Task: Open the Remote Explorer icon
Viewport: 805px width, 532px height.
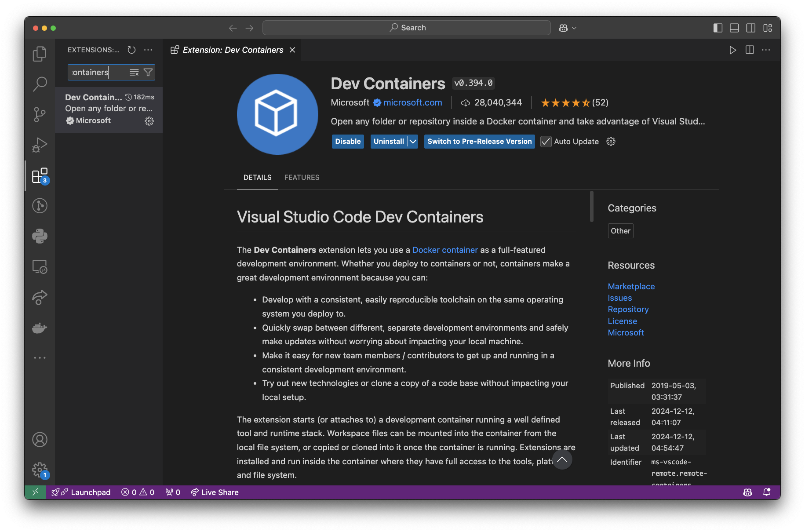Action: tap(40, 267)
